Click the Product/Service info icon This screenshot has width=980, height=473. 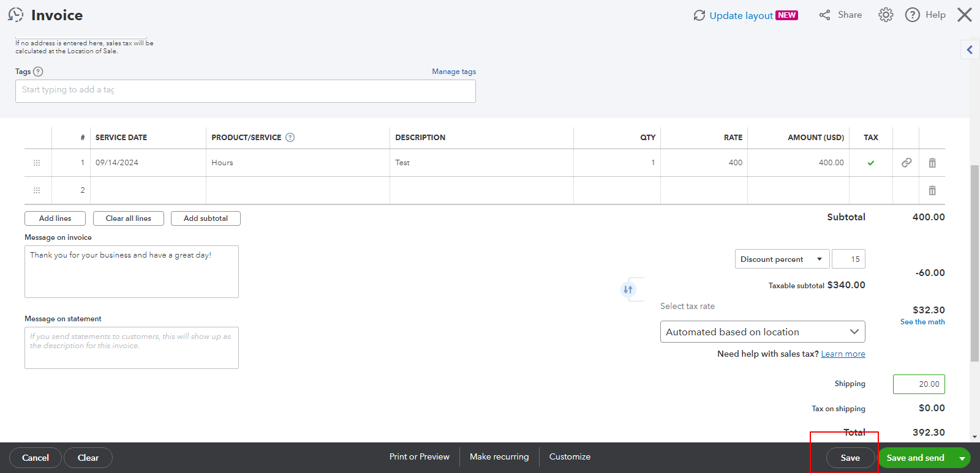[x=290, y=138]
